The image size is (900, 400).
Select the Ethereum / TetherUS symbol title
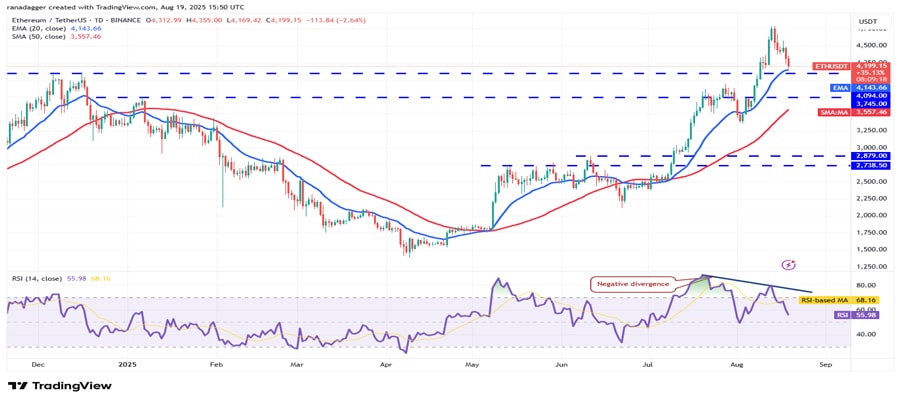(x=76, y=21)
